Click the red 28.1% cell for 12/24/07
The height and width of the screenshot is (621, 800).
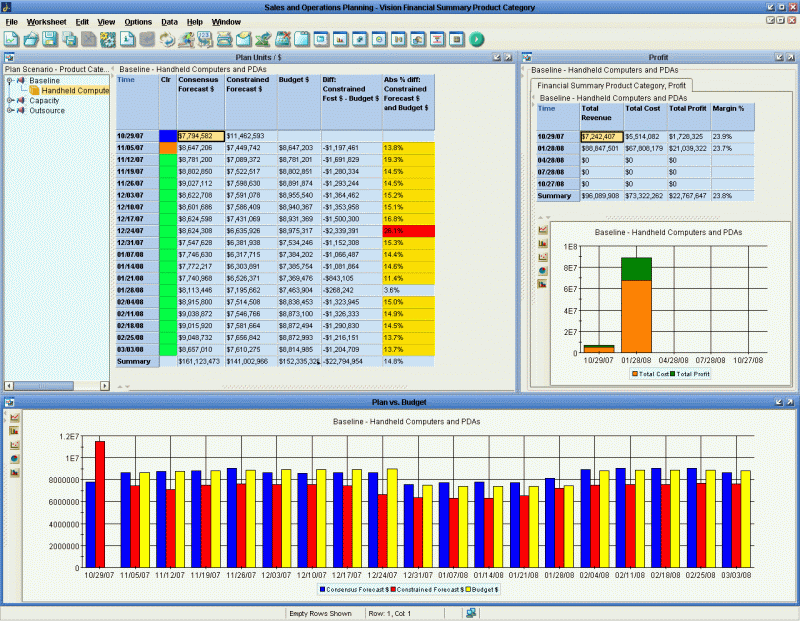click(408, 231)
